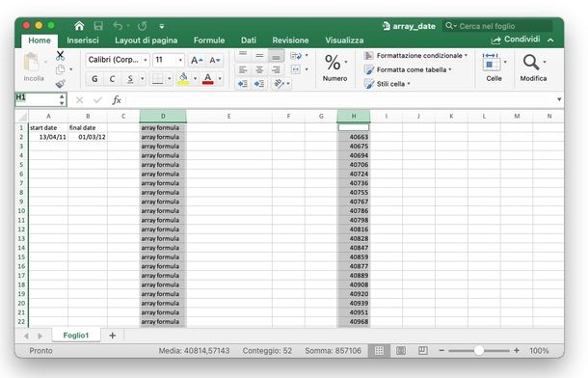Image resolution: width=588 pixels, height=378 pixels.
Task: Open the Formule tab
Action: [x=209, y=40]
